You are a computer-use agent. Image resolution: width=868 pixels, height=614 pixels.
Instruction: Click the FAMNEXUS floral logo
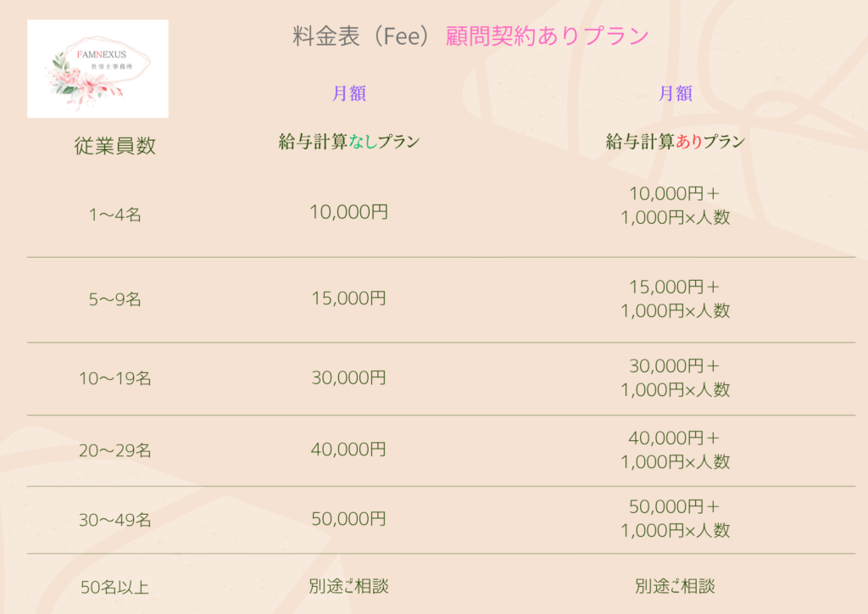97,69
